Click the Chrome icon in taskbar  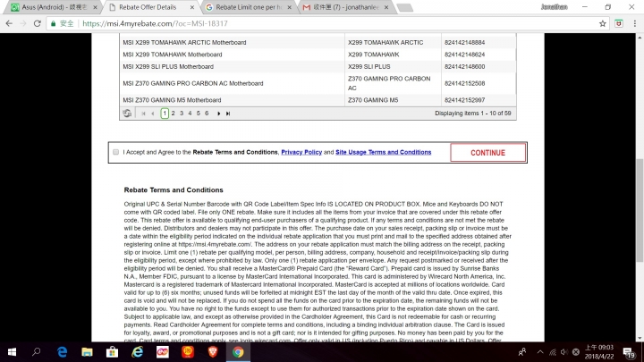click(238, 352)
